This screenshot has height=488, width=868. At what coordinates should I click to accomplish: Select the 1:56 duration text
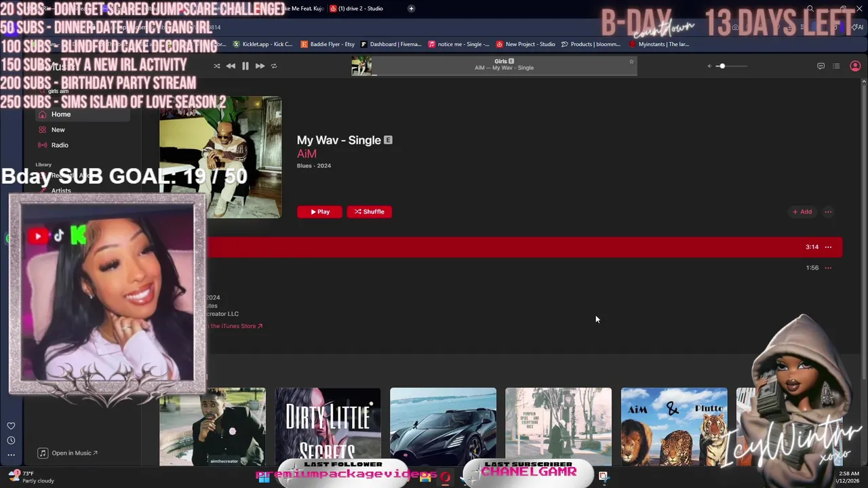pyautogui.click(x=812, y=268)
